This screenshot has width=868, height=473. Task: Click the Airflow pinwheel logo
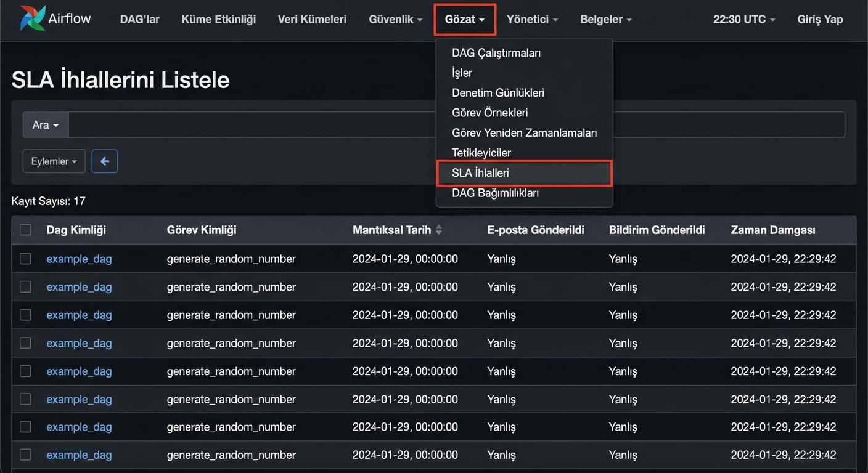pos(32,18)
